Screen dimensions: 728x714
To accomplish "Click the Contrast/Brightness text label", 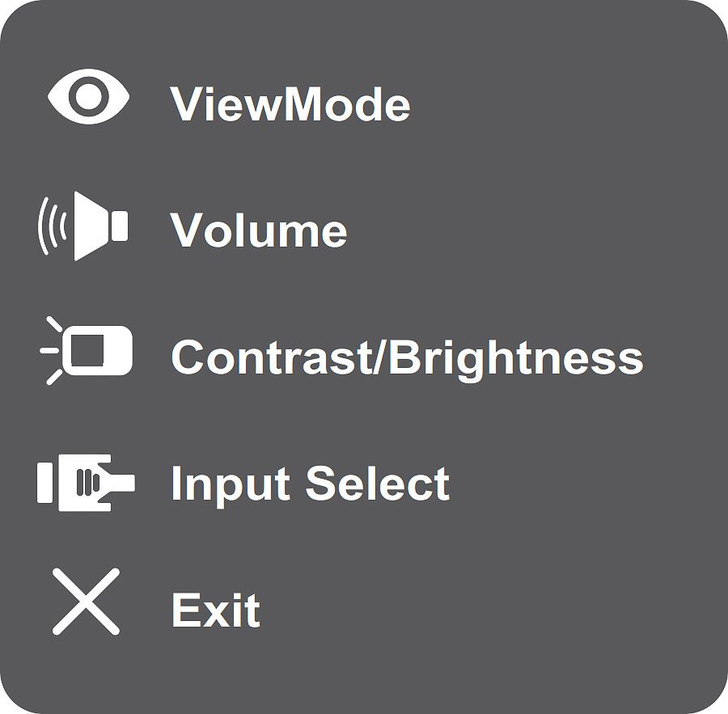I will coord(407,357).
